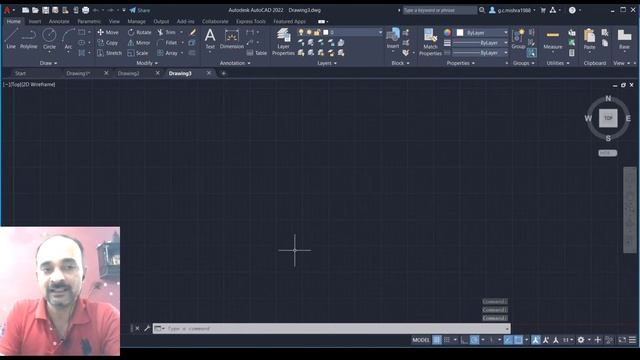Image resolution: width=640 pixels, height=360 pixels.
Task: Activate the Mirror command
Action: click(139, 42)
